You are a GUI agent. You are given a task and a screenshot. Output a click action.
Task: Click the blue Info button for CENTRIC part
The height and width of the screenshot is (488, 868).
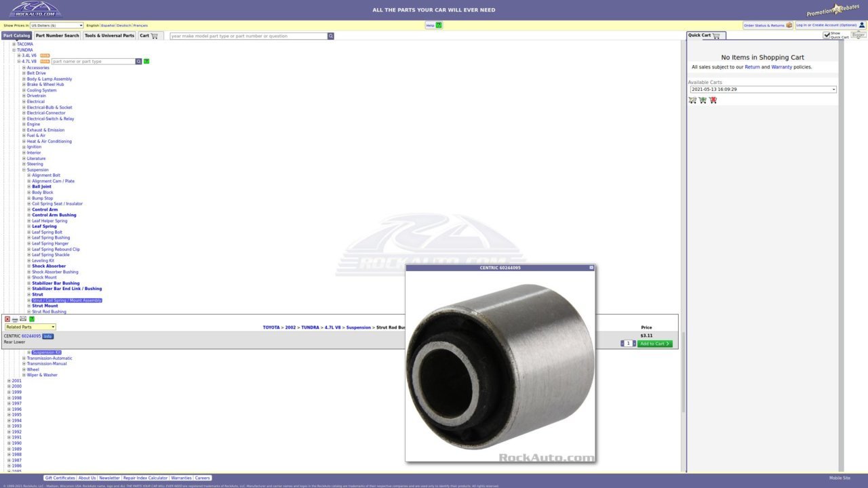pos(47,336)
